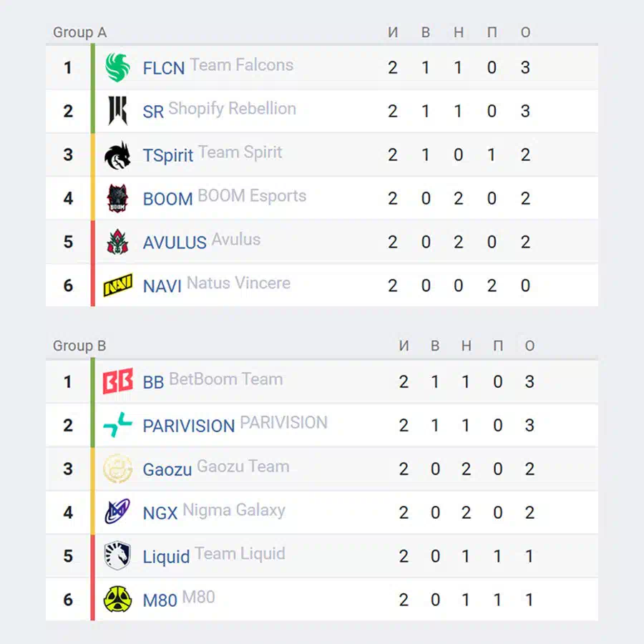Click the Shopify Rebellion logo

(117, 111)
